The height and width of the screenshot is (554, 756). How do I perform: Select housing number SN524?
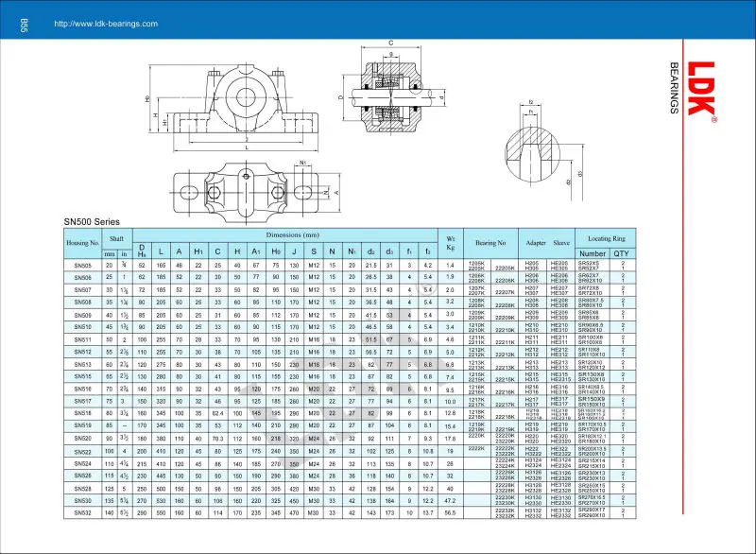click(82, 464)
